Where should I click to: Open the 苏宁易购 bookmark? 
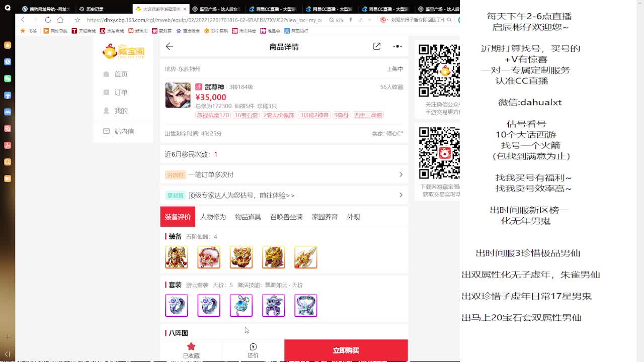216,31
